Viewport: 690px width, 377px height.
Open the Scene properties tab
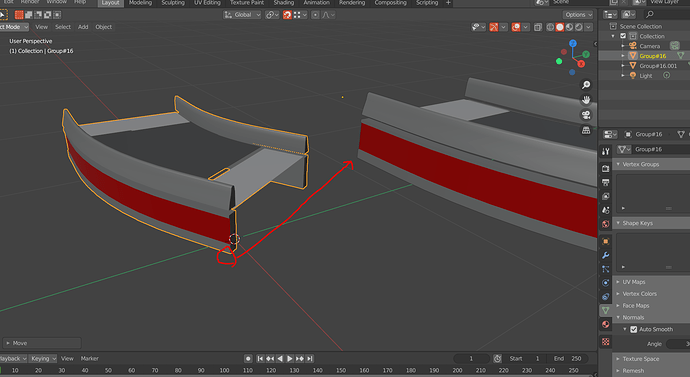606,210
